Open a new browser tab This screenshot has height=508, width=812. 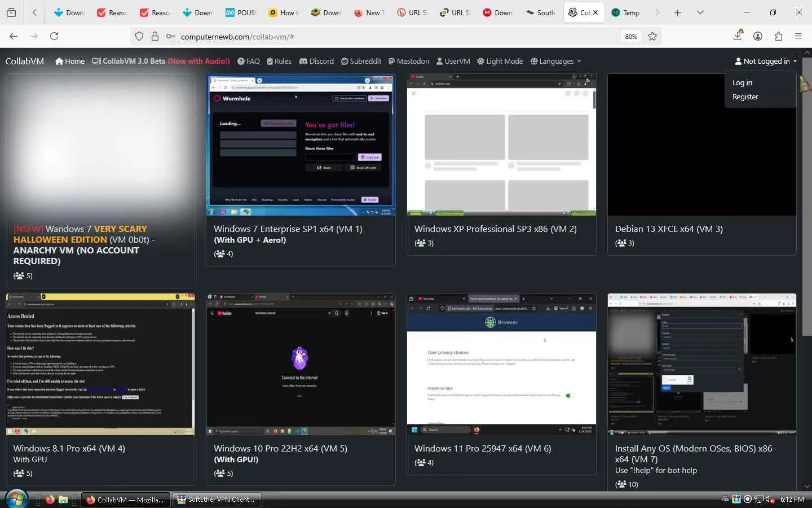point(677,12)
